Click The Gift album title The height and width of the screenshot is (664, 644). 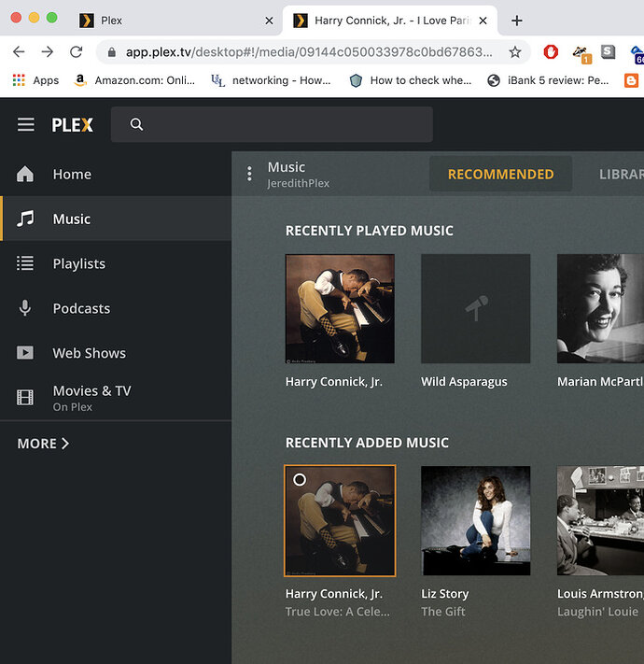click(x=443, y=612)
